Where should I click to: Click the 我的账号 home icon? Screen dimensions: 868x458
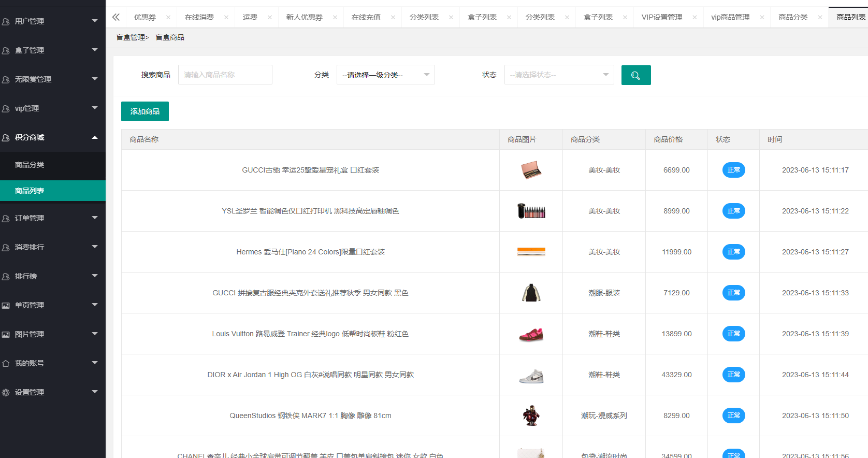(x=6, y=364)
